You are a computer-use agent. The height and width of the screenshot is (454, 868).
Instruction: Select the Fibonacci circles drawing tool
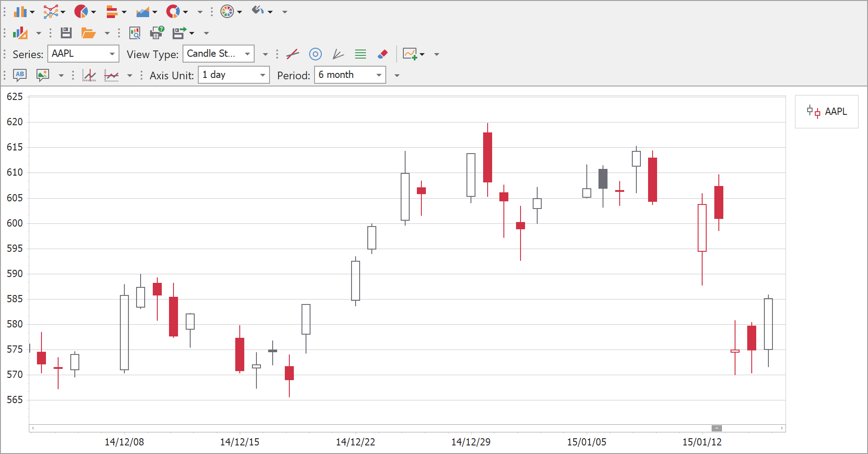click(x=315, y=54)
